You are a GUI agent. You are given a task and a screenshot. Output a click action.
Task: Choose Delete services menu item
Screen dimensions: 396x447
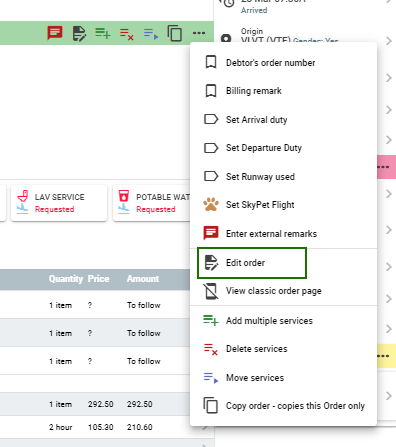283,349
